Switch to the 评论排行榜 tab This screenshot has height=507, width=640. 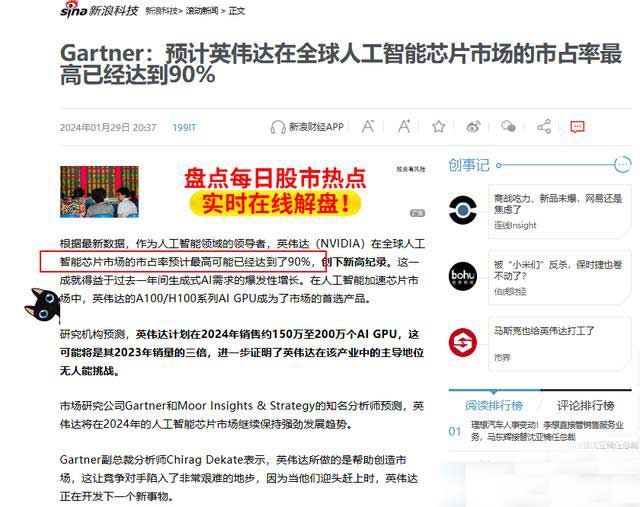[x=585, y=405]
